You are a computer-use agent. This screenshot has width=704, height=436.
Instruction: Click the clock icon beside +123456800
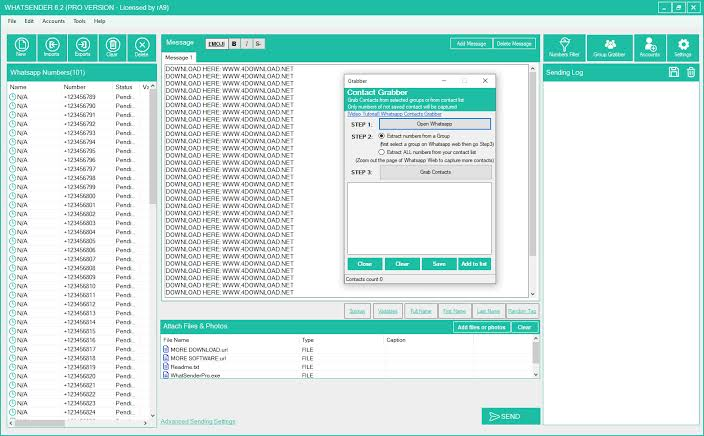(x=13, y=196)
